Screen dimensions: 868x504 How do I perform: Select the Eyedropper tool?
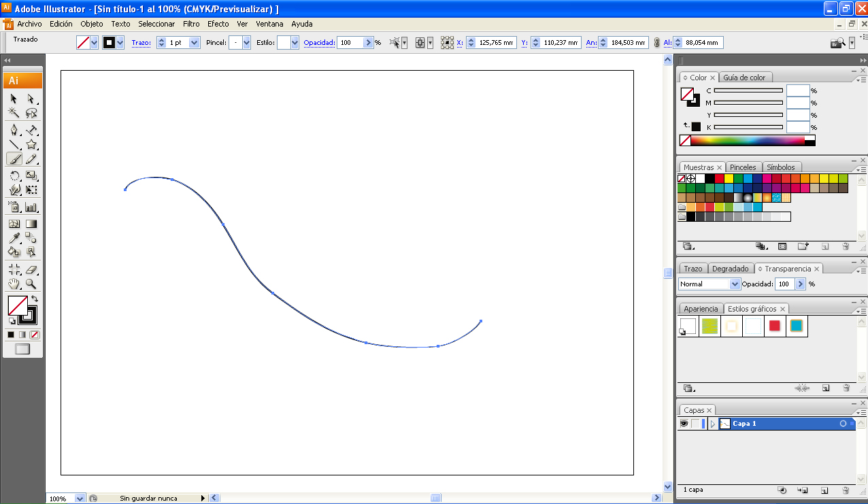(x=14, y=237)
